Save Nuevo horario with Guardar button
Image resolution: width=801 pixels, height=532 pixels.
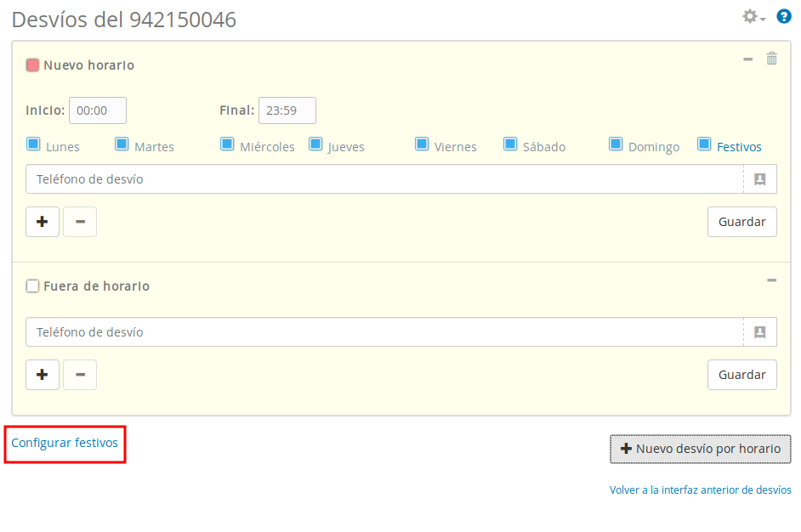[x=741, y=222]
